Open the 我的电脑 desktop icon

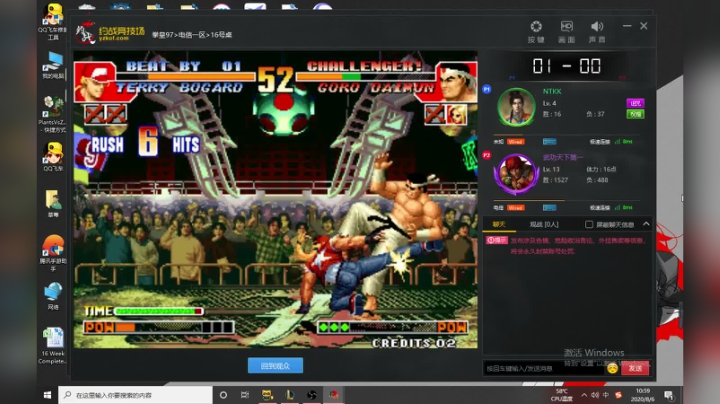coord(53,65)
